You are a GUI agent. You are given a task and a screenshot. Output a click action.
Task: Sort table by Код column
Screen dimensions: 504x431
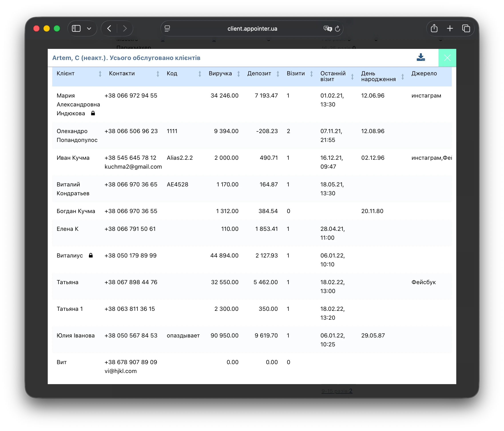(200, 74)
